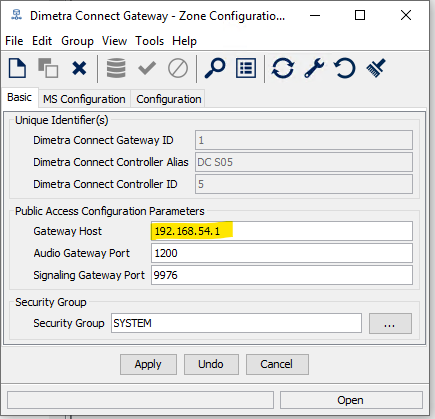Click the "Audio Gateway Port" label
This screenshot has width=435, height=419.
click(x=81, y=253)
